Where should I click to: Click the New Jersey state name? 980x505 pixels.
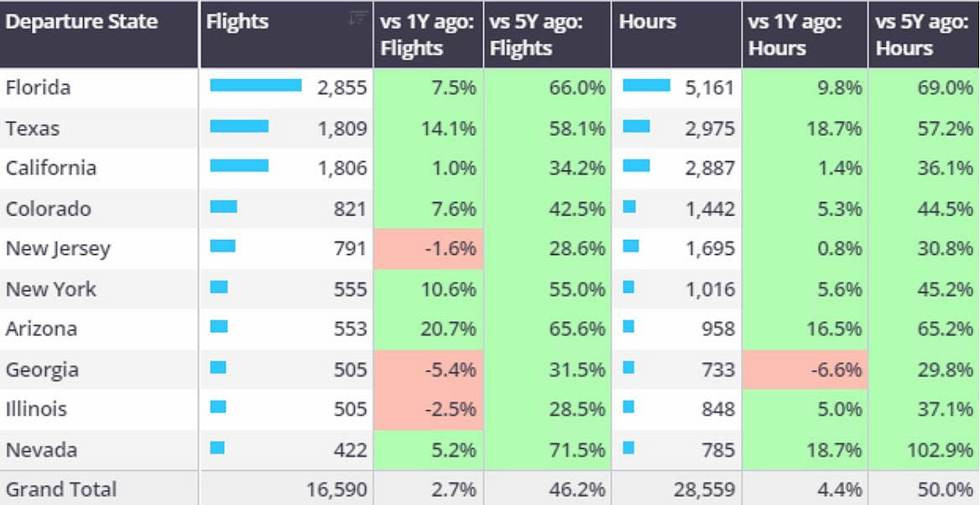(58, 248)
